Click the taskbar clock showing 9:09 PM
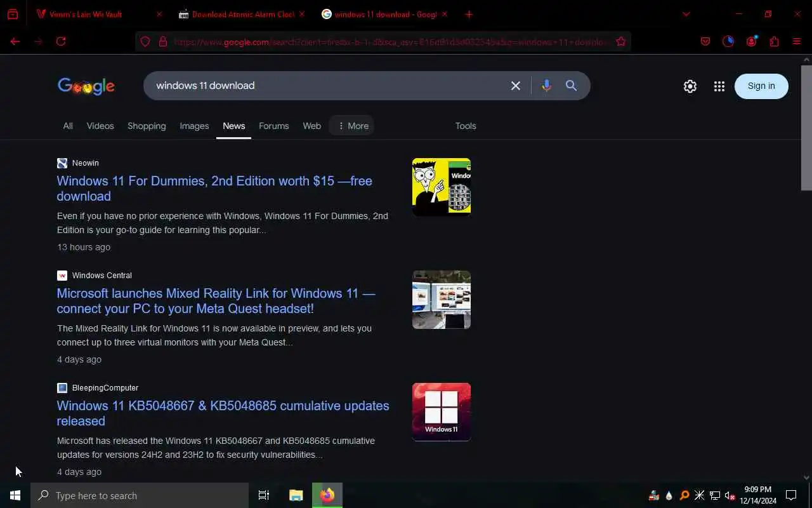Viewport: 812px width, 508px height. pyautogui.click(x=758, y=495)
